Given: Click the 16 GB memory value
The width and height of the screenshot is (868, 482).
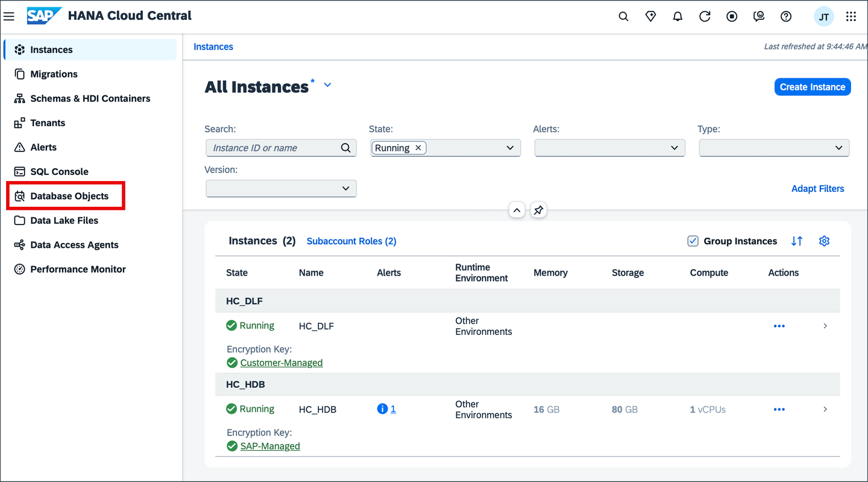Looking at the screenshot, I should tap(546, 410).
